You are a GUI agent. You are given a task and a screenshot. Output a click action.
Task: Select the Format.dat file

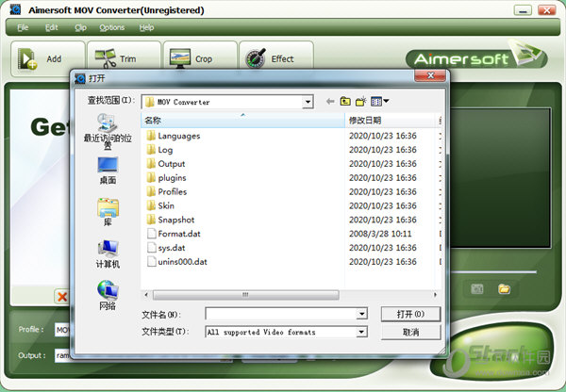[174, 234]
